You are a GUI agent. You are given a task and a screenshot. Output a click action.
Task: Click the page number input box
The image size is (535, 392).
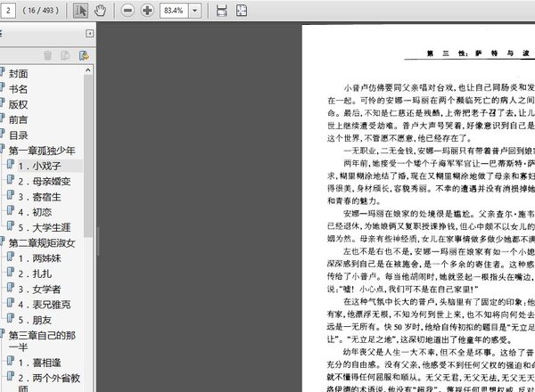8,11
